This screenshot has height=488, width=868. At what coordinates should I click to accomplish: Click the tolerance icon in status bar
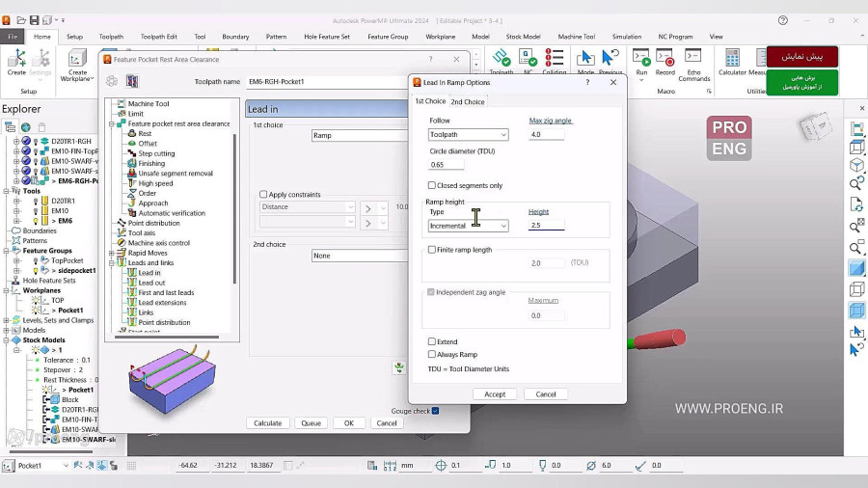(x=441, y=465)
